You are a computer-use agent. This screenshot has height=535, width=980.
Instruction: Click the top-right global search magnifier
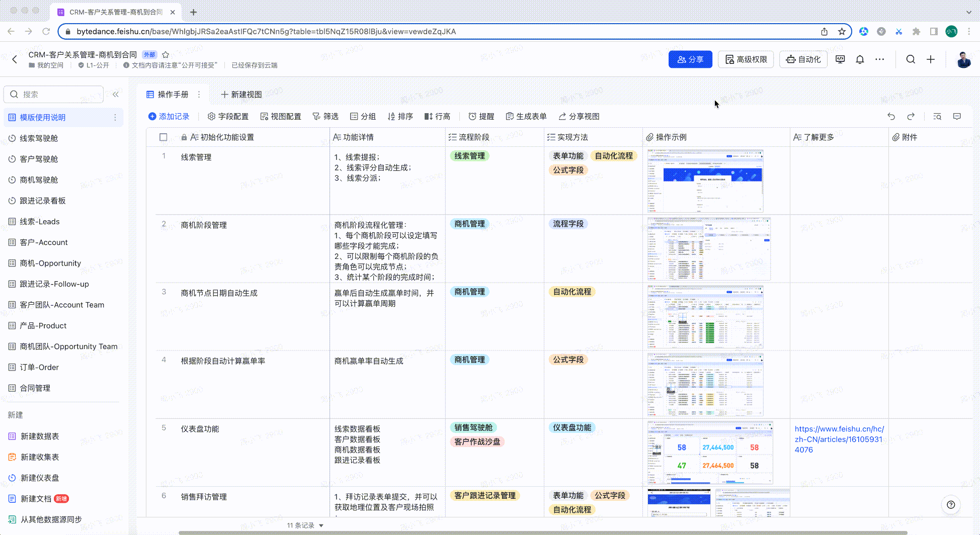910,59
